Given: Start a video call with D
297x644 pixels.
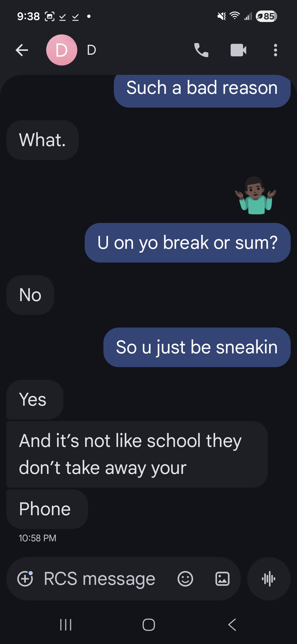Looking at the screenshot, I should point(238,50).
